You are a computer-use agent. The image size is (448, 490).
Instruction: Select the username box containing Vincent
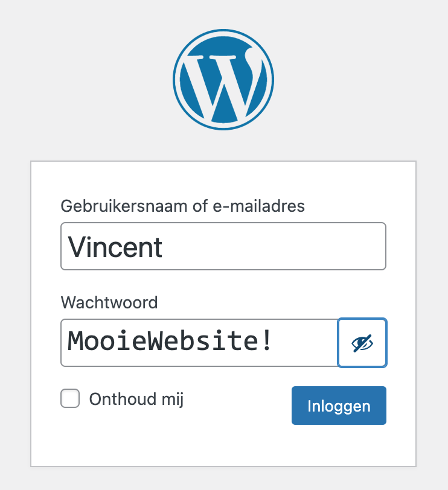point(223,246)
